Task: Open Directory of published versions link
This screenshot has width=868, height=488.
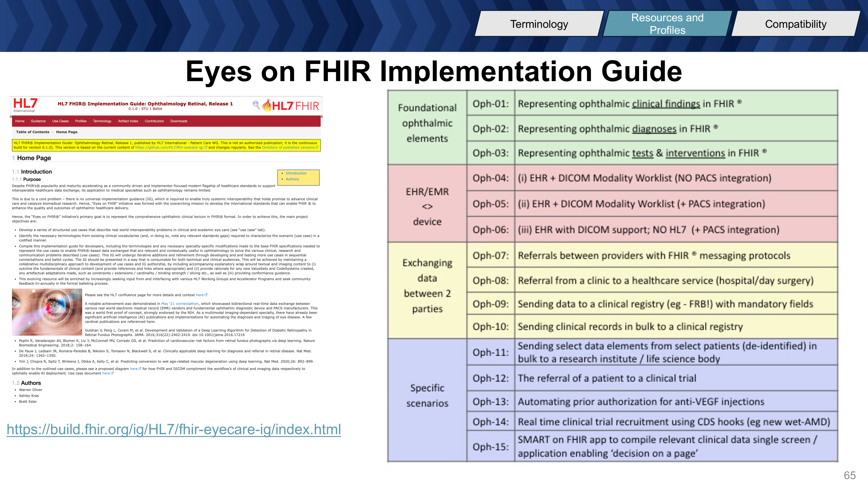Action: (290, 147)
